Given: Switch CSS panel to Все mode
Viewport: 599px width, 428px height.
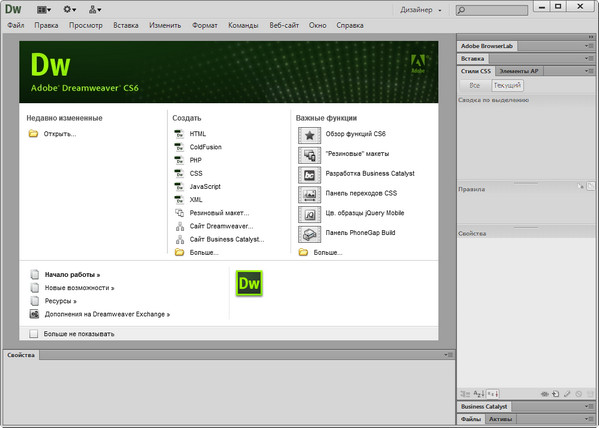Looking at the screenshot, I should (475, 86).
